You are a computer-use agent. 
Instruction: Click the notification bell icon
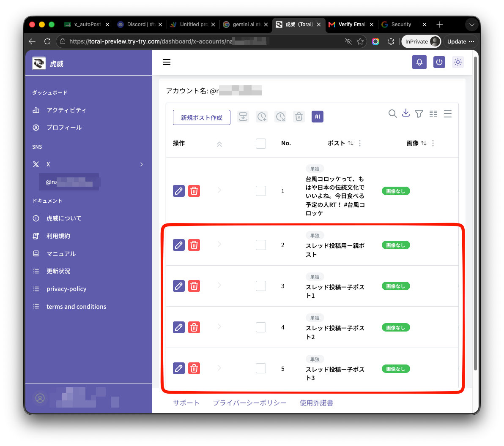(419, 62)
